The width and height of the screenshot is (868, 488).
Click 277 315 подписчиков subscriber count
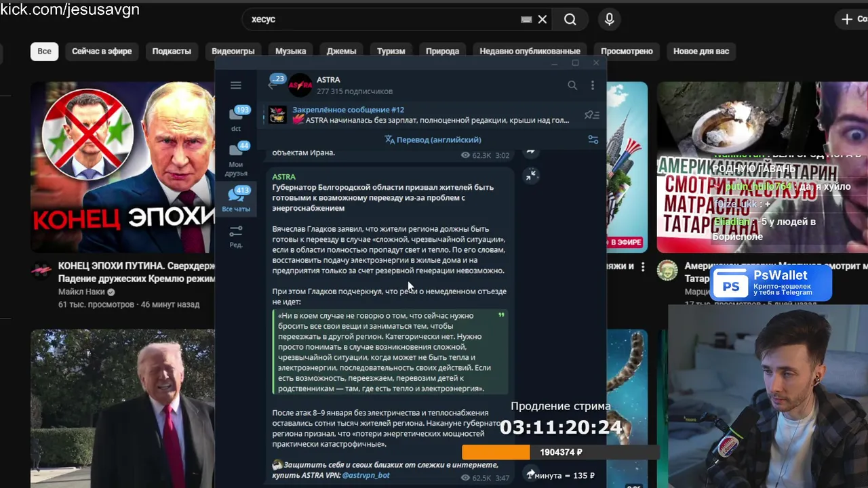click(355, 91)
